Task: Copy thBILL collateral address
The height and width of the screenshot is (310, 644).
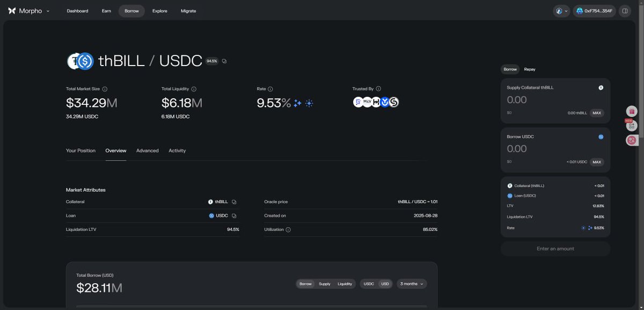Action: click(234, 202)
